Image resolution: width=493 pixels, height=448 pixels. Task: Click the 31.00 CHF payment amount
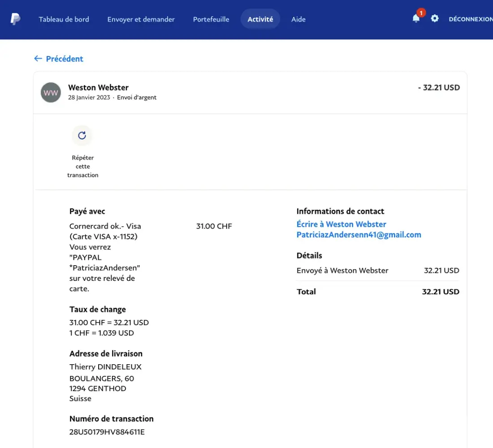(214, 226)
